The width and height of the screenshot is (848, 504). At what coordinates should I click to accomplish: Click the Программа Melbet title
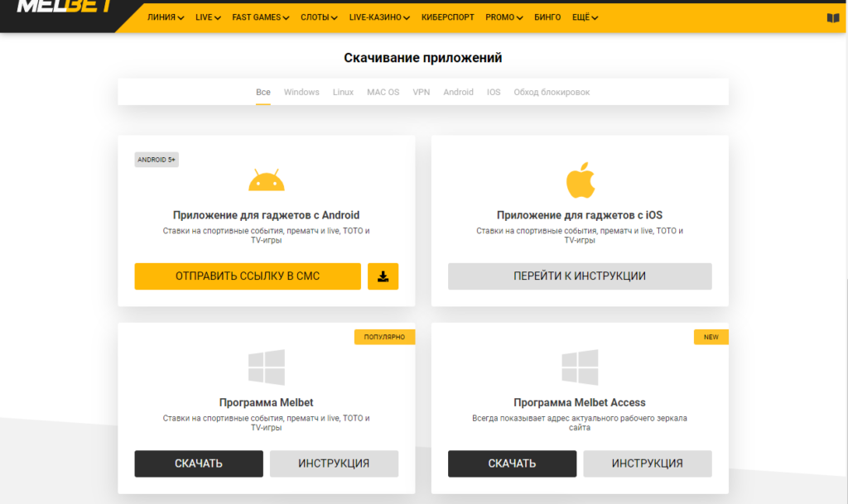[266, 402]
